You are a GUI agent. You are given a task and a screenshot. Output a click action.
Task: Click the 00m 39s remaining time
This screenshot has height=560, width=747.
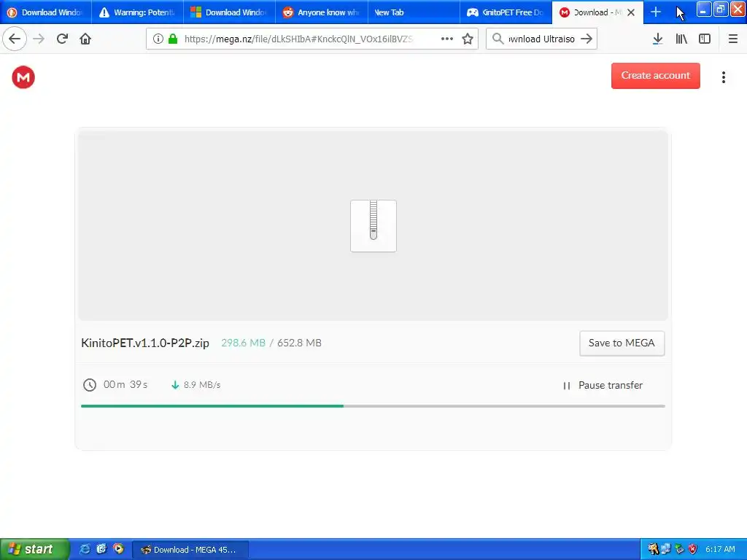(x=125, y=384)
